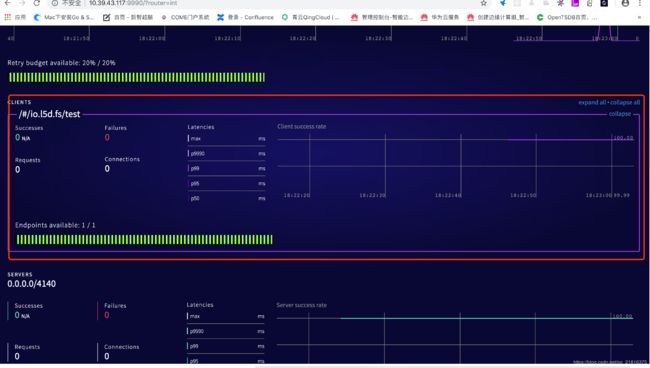Reload the current browser page
This screenshot has height=368, width=650.
click(36, 3)
